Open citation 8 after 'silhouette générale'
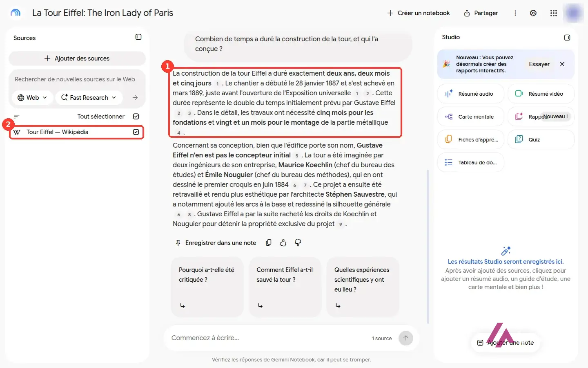The height and width of the screenshot is (368, 588). coord(189,215)
